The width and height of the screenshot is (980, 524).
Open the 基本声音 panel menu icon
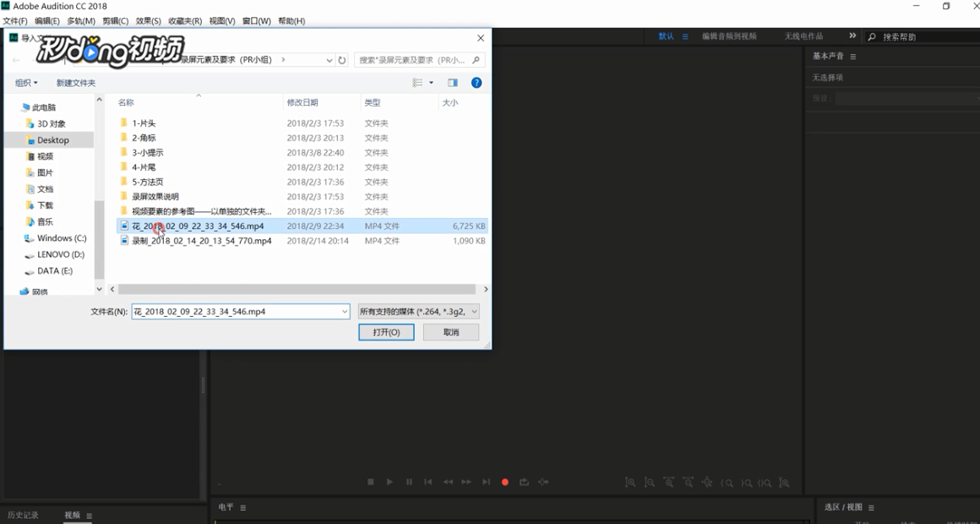click(x=852, y=57)
